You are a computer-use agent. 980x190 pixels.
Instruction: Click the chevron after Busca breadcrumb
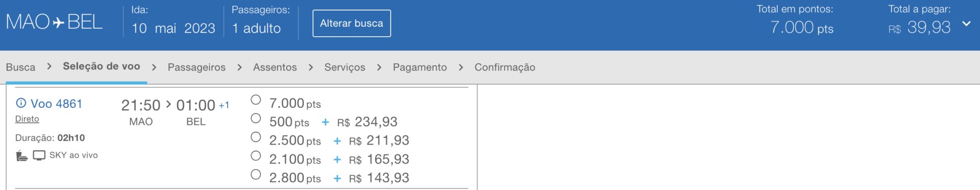coord(49,66)
